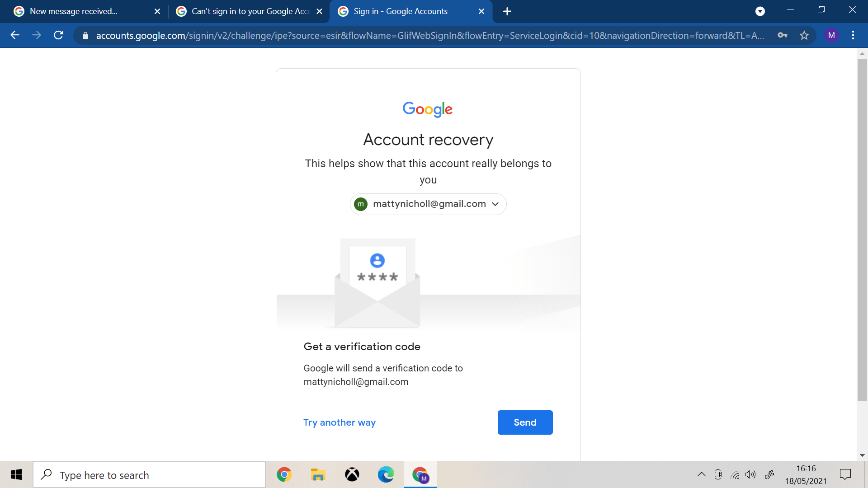Click the scrollbar up arrow
The width and height of the screenshot is (868, 488).
[862, 54]
